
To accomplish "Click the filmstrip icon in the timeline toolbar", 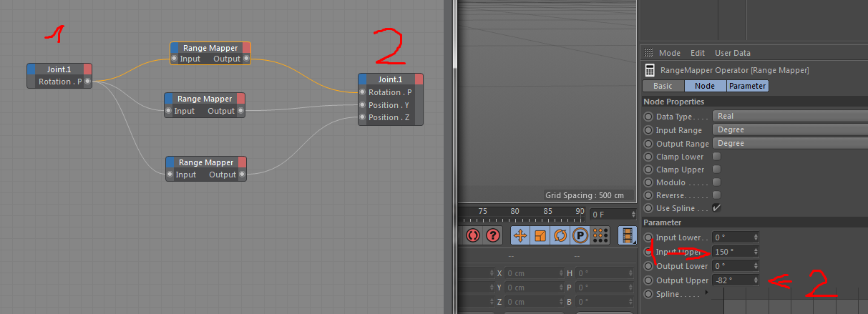I will tap(628, 235).
